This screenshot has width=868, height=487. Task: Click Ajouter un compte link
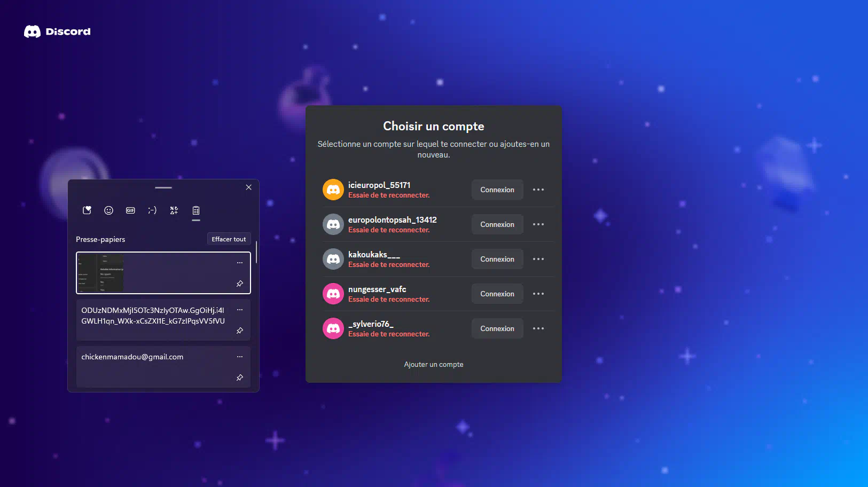point(434,364)
